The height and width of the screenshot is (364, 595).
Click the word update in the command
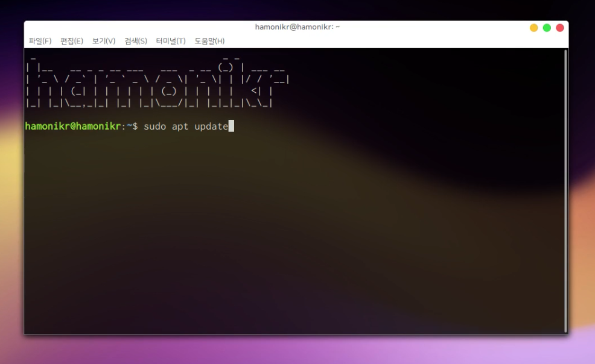211,127
